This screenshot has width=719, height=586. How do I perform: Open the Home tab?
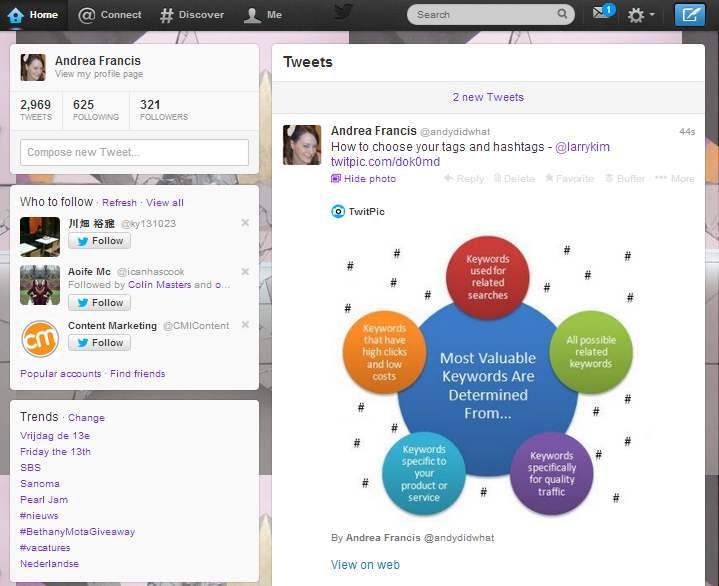tap(33, 15)
